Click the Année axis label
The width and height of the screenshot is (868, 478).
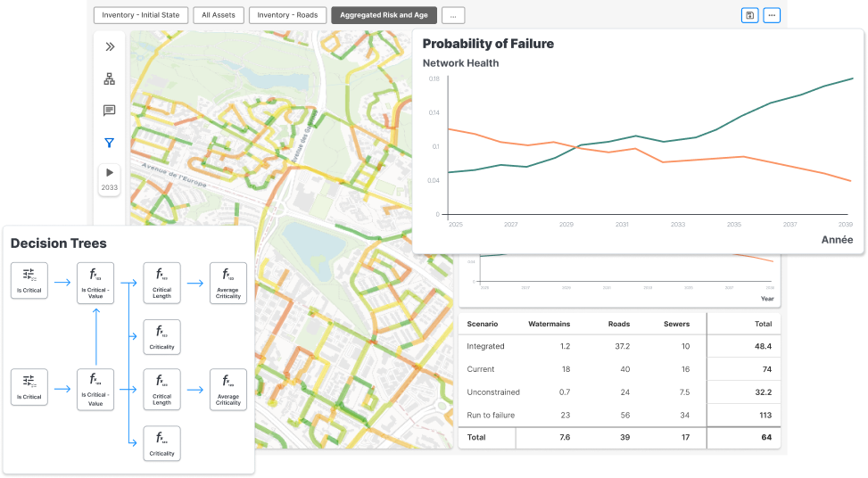pyautogui.click(x=837, y=240)
